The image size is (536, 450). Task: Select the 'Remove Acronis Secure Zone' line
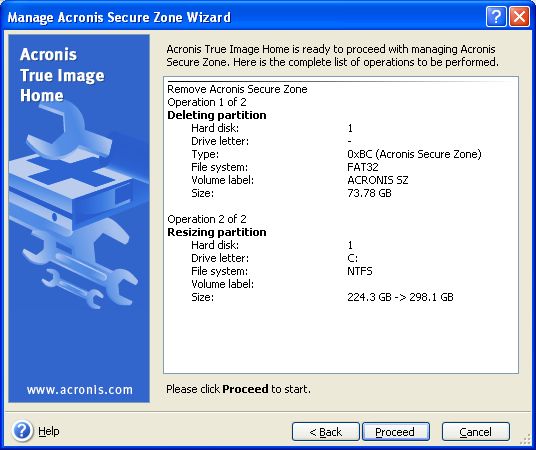(237, 89)
